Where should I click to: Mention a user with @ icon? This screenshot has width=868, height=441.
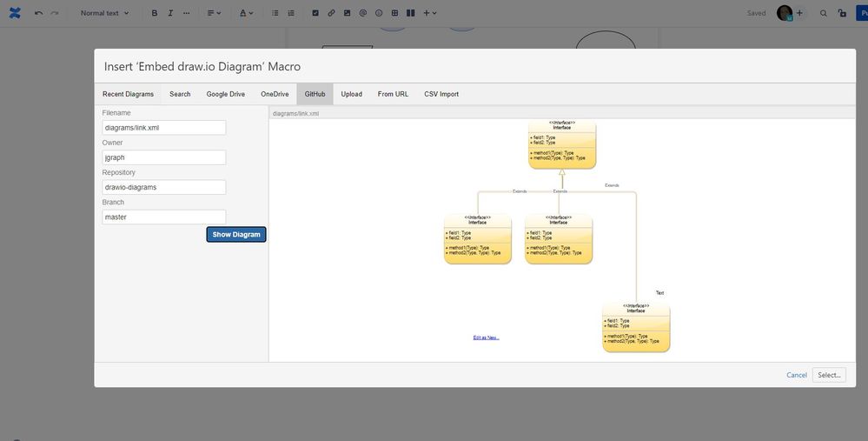point(363,13)
